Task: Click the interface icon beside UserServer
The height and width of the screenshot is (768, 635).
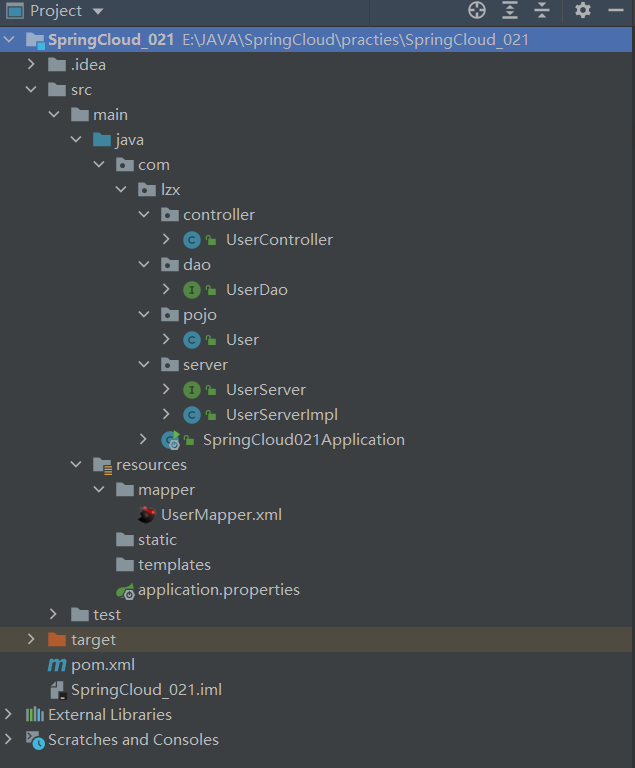Action: click(192, 390)
